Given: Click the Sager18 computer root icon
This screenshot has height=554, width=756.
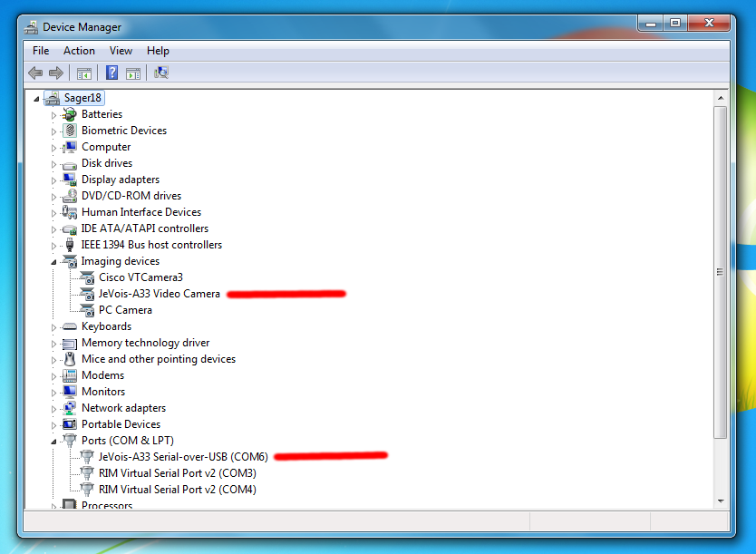Looking at the screenshot, I should tap(52, 98).
